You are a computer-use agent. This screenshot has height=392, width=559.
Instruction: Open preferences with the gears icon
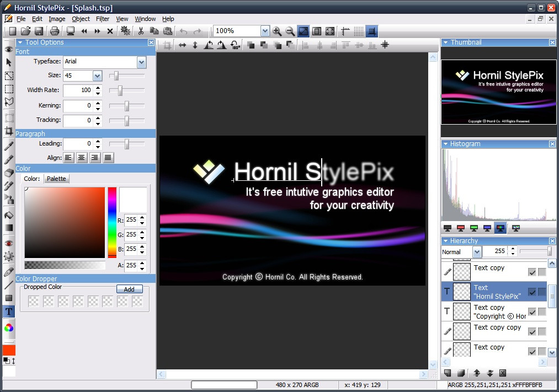click(125, 31)
